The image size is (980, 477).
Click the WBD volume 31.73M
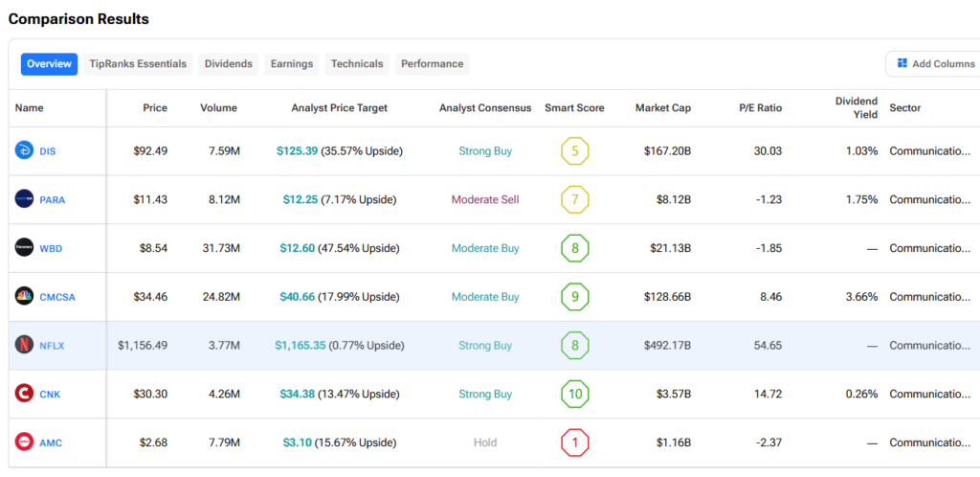pos(221,248)
